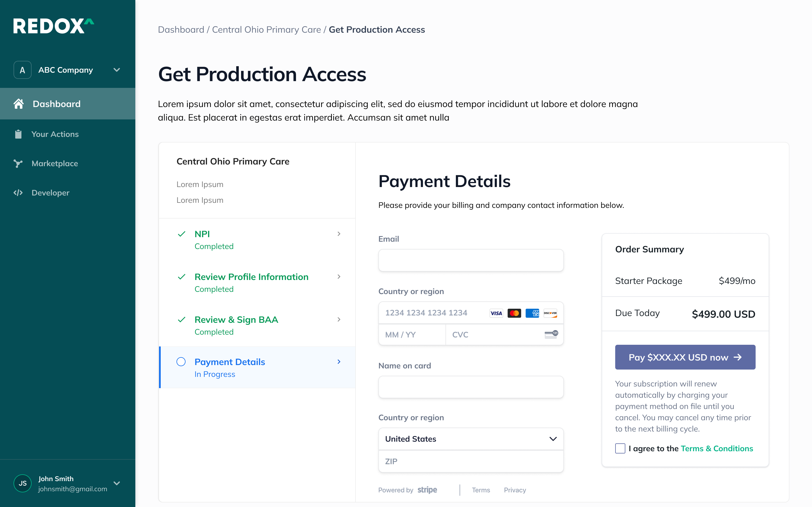Click the Marketplace network icon
Screen dimensions: 812x507
(x=18, y=163)
